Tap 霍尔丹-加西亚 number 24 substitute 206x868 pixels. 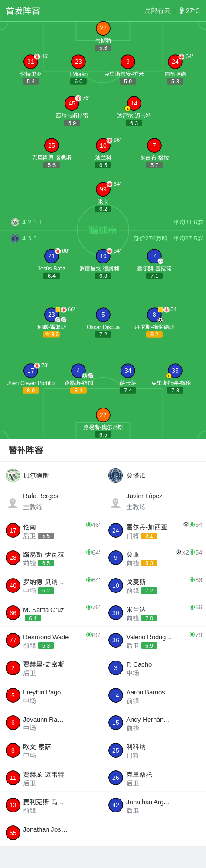click(154, 530)
